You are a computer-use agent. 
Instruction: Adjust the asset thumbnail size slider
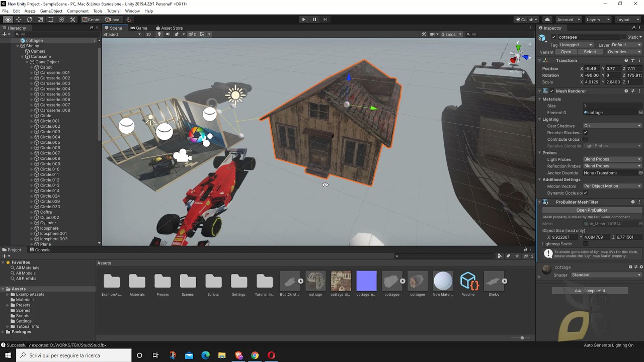(x=522, y=338)
